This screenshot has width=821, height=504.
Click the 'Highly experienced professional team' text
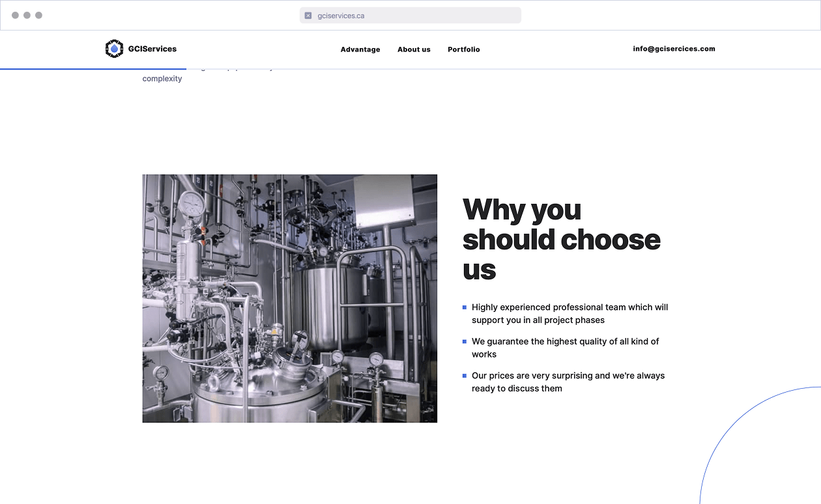tap(569, 314)
